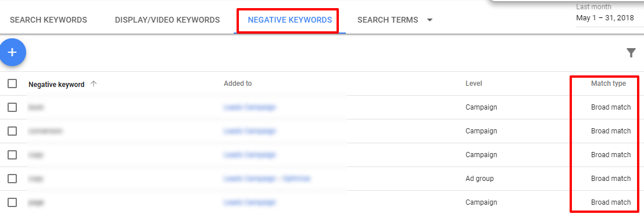This screenshot has height=214, width=644.
Task: Click the sort arrow beside Negative keyword
Action: point(94,84)
